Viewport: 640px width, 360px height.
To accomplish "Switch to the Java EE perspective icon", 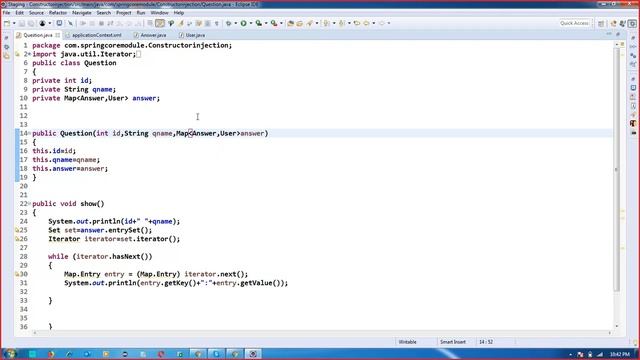I will click(613, 24).
